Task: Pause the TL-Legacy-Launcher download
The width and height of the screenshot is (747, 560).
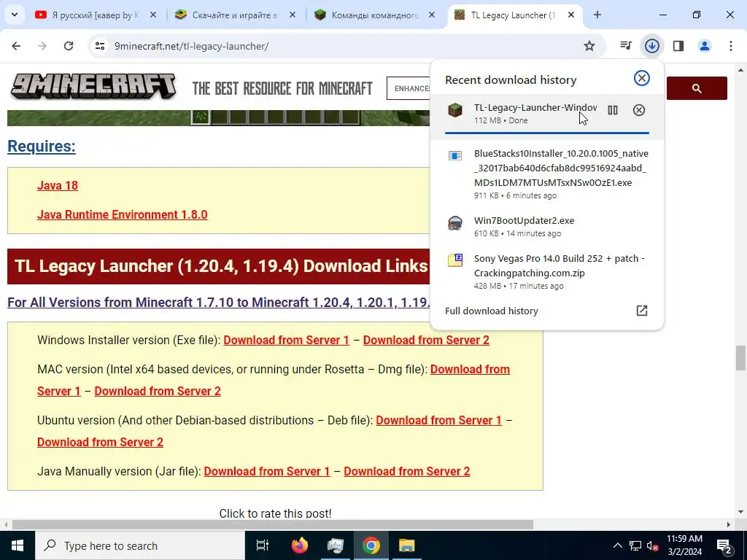Action: pos(613,111)
